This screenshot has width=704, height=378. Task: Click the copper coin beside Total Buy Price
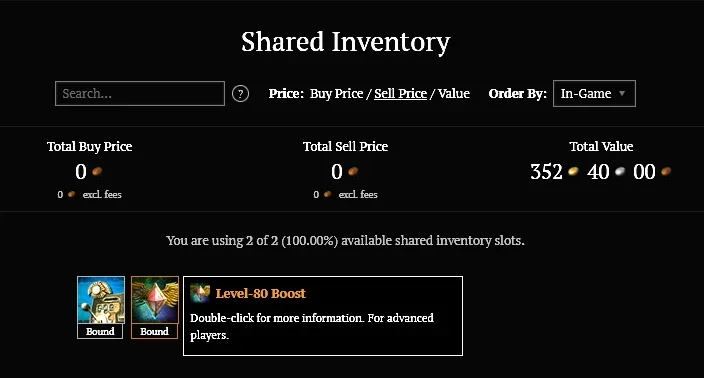pyautogui.click(x=97, y=171)
